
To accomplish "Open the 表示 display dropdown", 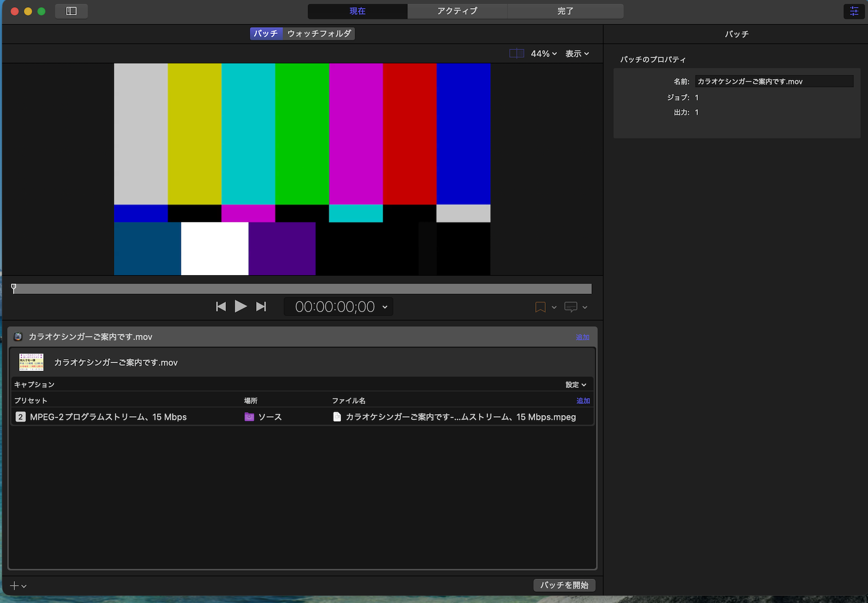I will 577,54.
